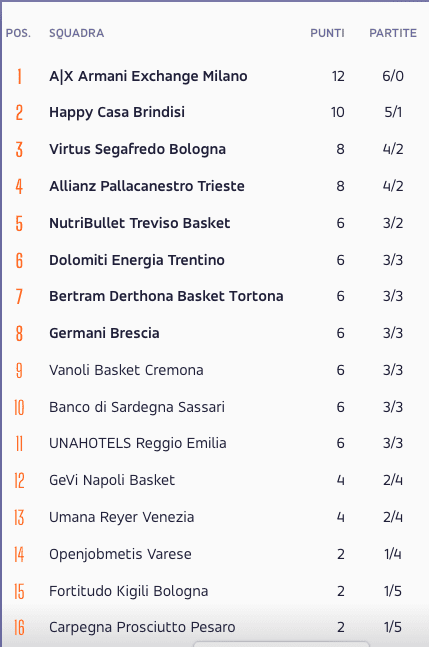Click Banco di Sardegna Sassari
The height and width of the screenshot is (647, 429).
tap(137, 407)
